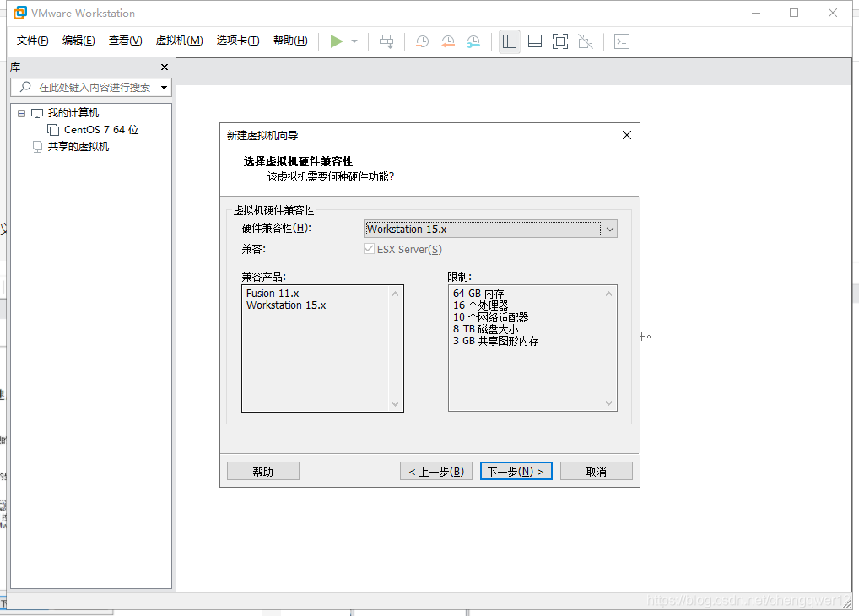Open the power options dropdown arrow
Image resolution: width=859 pixels, height=616 pixels.
(354, 41)
